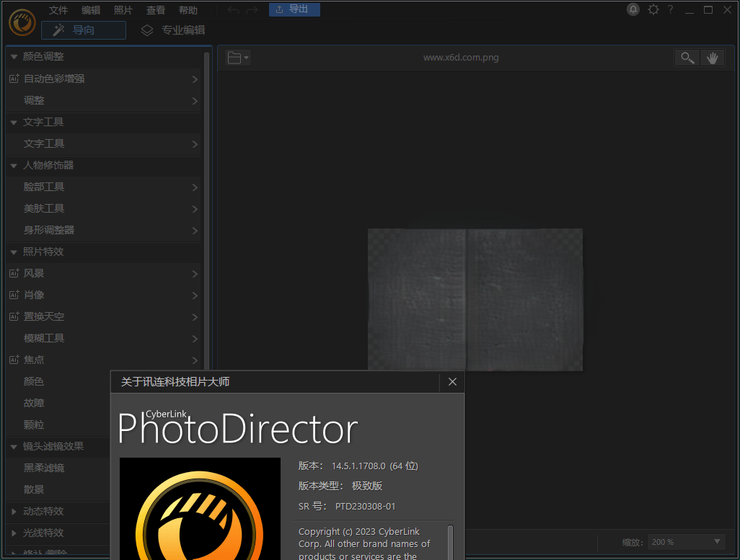Open the 焦点 item
This screenshot has width=740, height=560.
click(x=103, y=360)
